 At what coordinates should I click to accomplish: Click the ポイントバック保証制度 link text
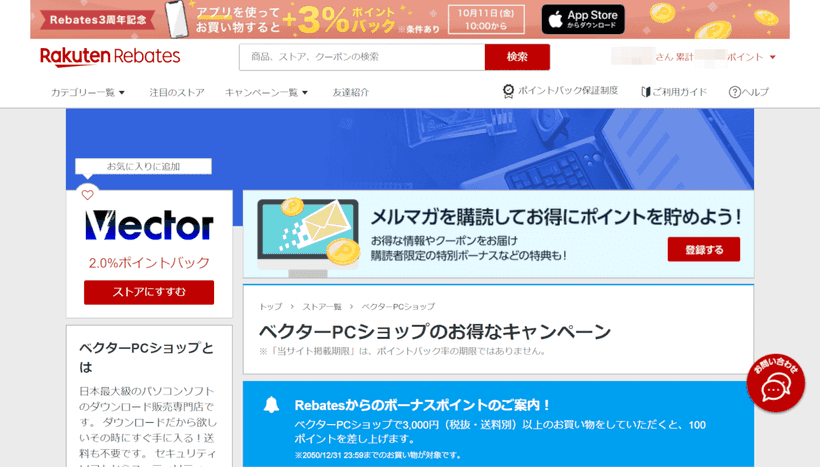(x=568, y=90)
